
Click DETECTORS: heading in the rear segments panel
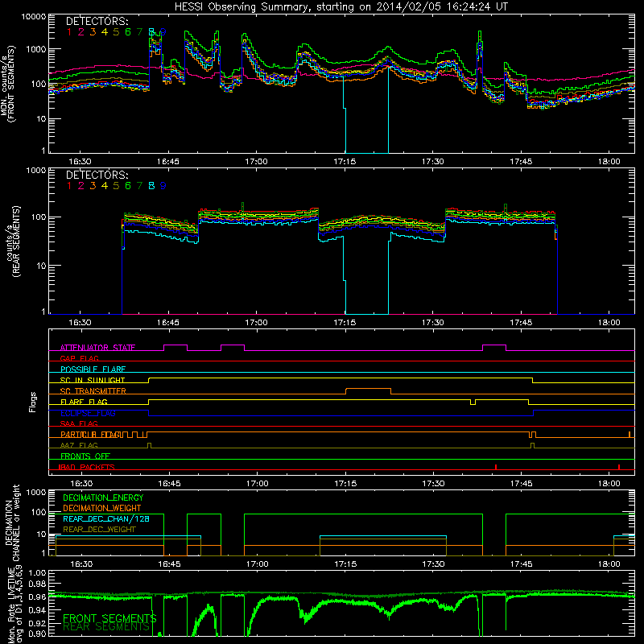(x=97, y=175)
